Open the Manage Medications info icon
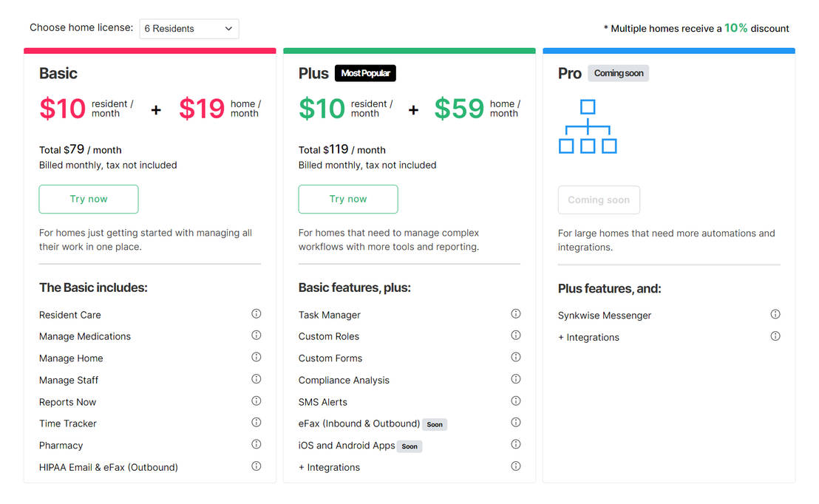Screen dimensions: 819x504 click(x=256, y=336)
